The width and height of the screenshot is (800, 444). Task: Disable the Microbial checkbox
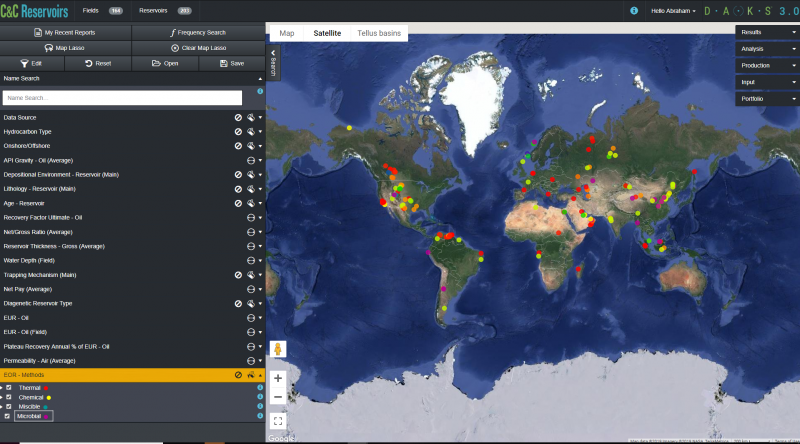point(9,416)
